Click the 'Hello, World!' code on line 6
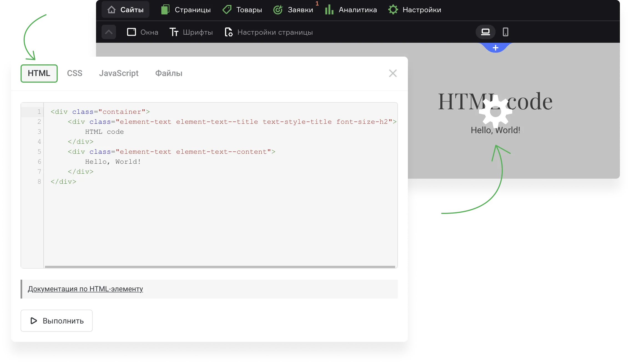Viewport: 631px width, 364px height. (x=113, y=162)
